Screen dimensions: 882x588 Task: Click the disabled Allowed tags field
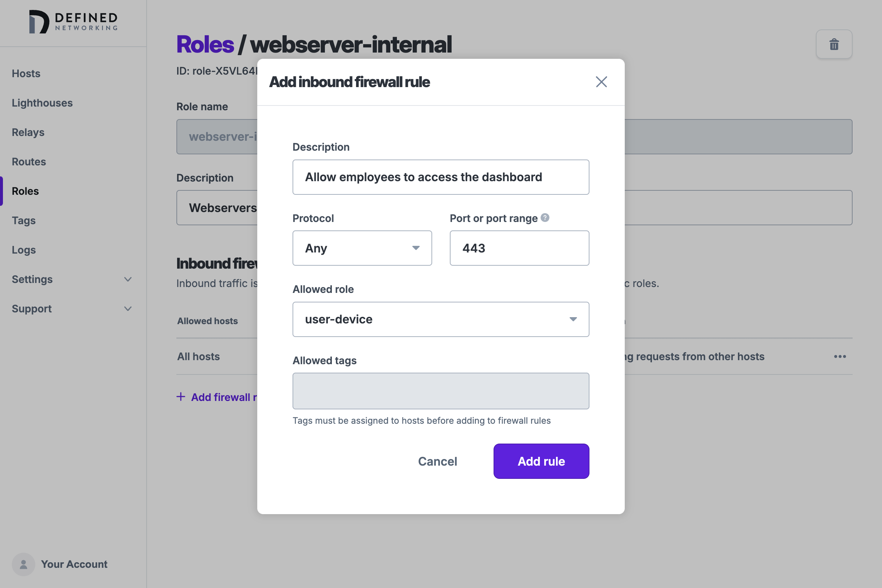tap(441, 391)
